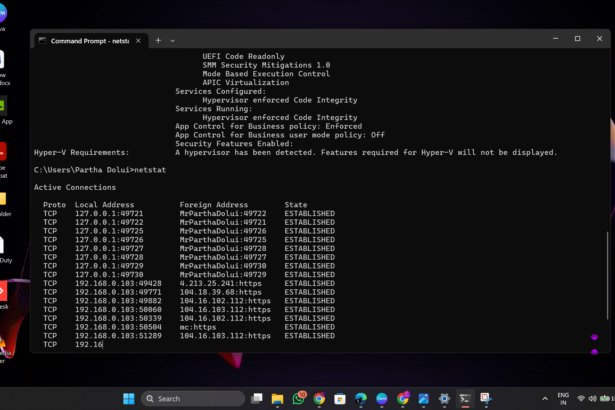Viewport: 615px width, 410px height.
Task: Click local address 192.168.0.103:51289
Action: [x=118, y=336]
